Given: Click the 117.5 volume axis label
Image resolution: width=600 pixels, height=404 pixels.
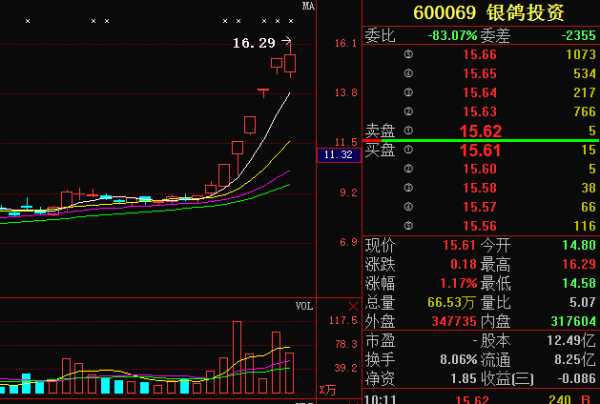Looking at the screenshot, I should coord(343,320).
